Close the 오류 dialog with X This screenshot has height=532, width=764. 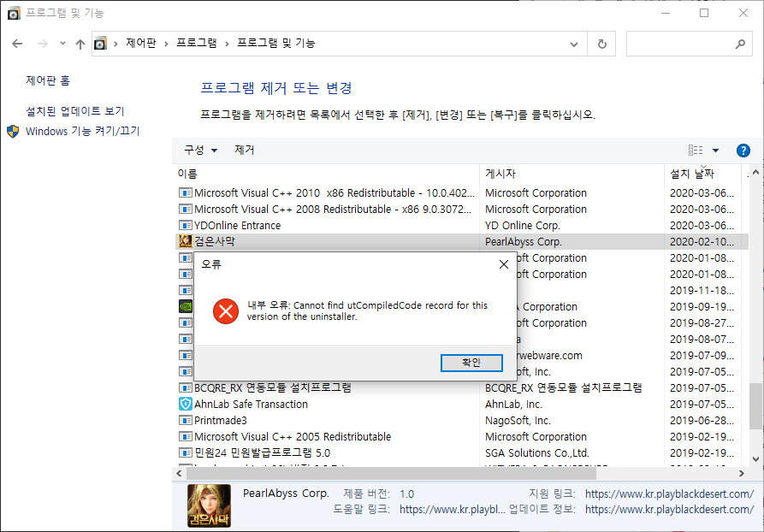[504, 264]
